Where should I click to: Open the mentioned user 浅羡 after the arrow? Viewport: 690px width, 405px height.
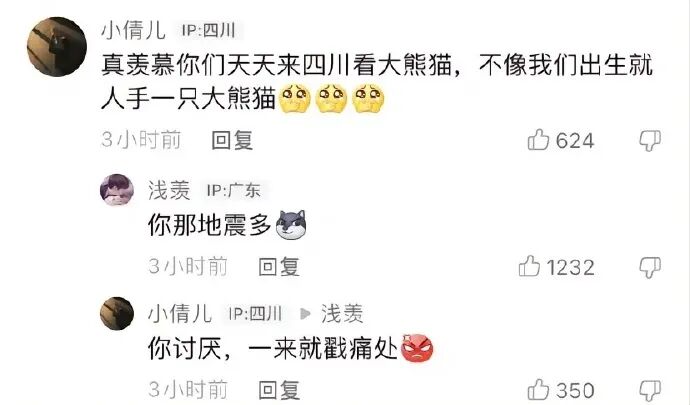[x=342, y=314]
